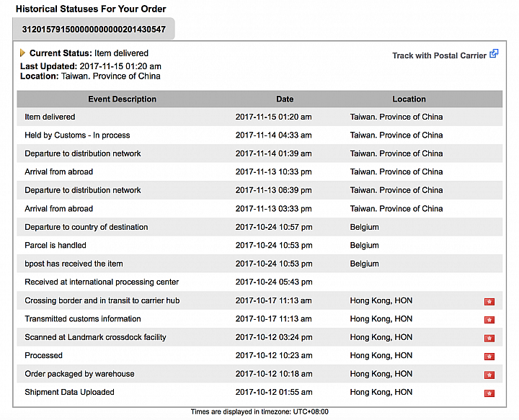Select the bpost has received the item row

tap(259, 264)
